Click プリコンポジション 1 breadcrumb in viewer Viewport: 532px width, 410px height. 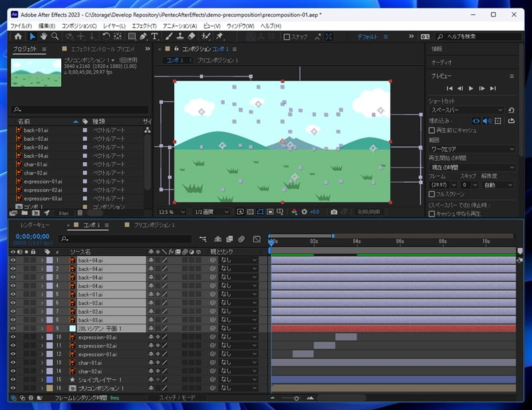click(x=218, y=60)
